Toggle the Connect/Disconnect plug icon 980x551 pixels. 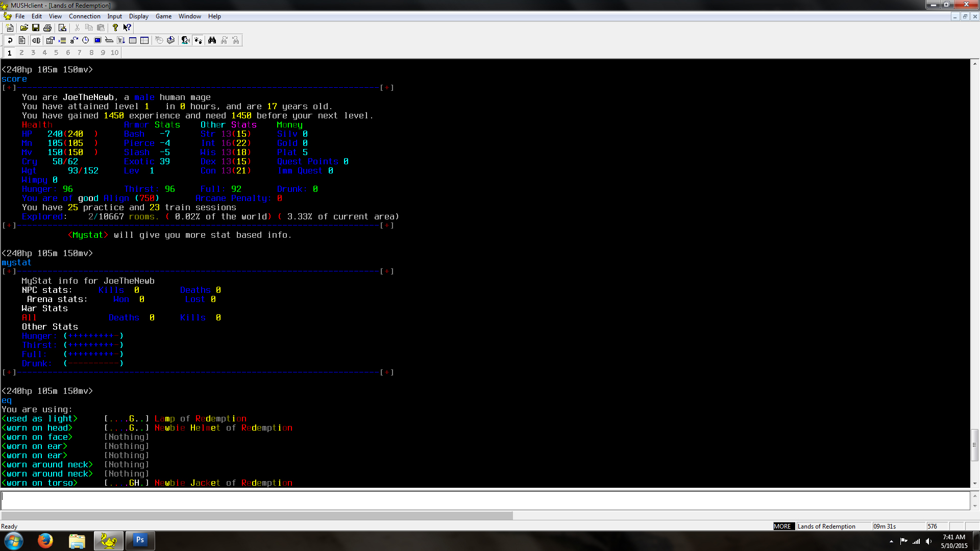pos(36,40)
